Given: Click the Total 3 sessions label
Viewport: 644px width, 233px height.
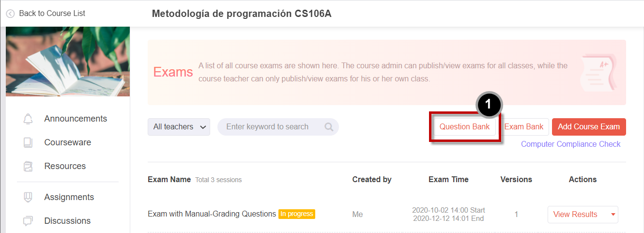Looking at the screenshot, I should pos(218,180).
